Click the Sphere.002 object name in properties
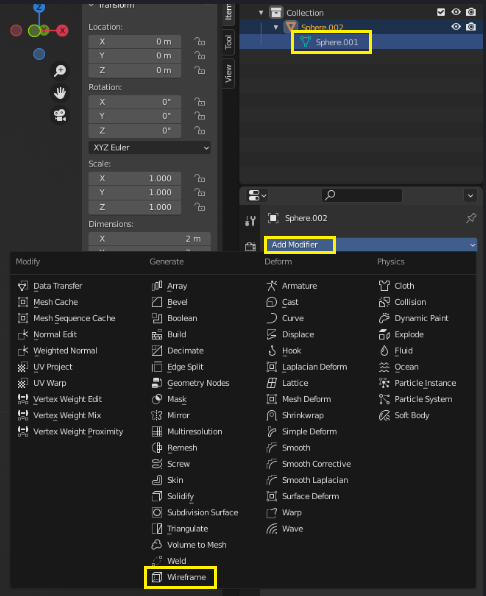Image resolution: width=486 pixels, height=596 pixels. 306,218
